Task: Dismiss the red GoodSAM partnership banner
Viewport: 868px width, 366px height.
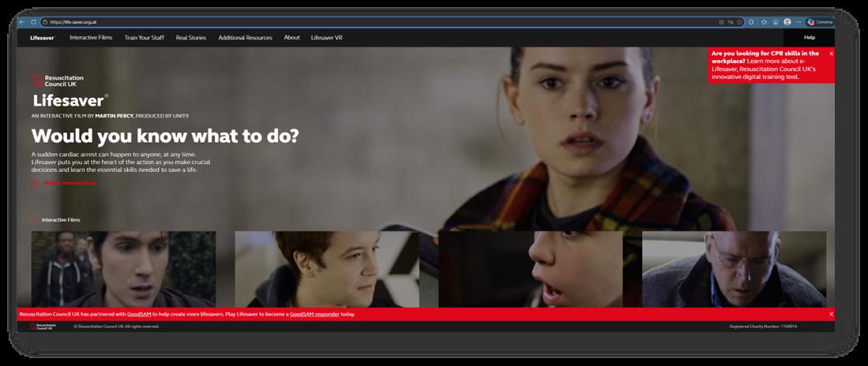Action: pos(831,314)
